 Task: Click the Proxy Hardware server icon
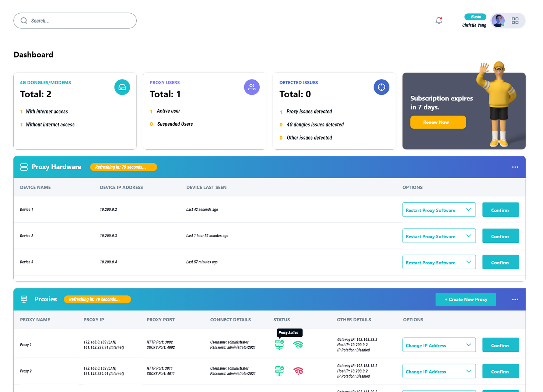pos(24,167)
